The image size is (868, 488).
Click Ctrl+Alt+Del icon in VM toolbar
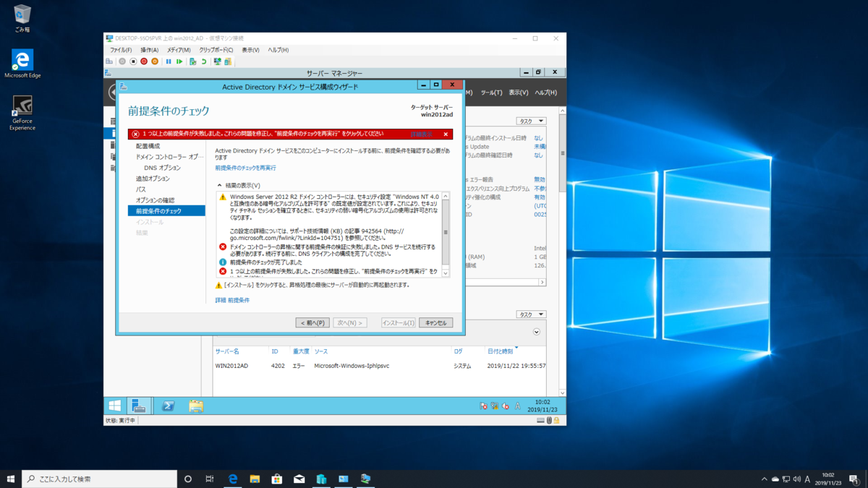[110, 61]
